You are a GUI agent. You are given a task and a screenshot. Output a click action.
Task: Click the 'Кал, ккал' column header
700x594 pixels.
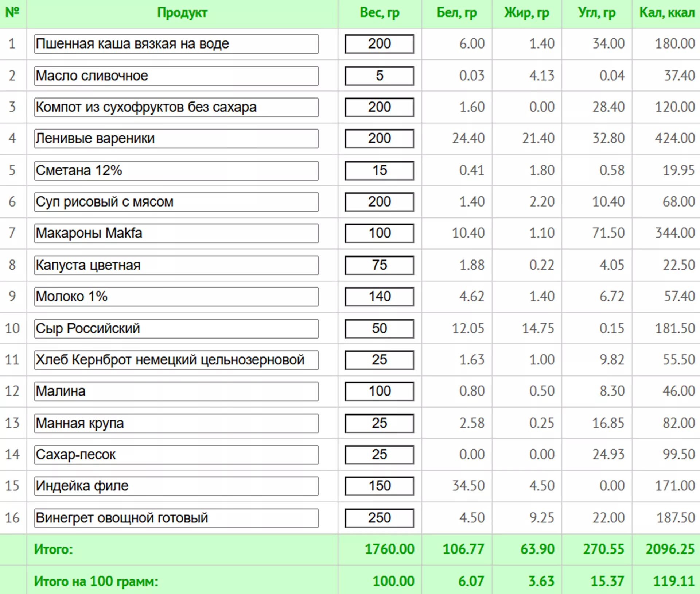(x=667, y=13)
